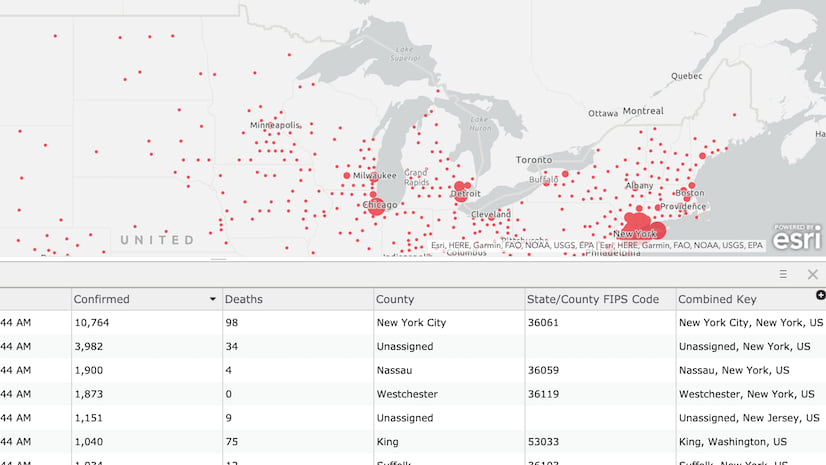Select FIPS code '36119' cell
Screen dimensions: 826x465
pyautogui.click(x=600, y=394)
